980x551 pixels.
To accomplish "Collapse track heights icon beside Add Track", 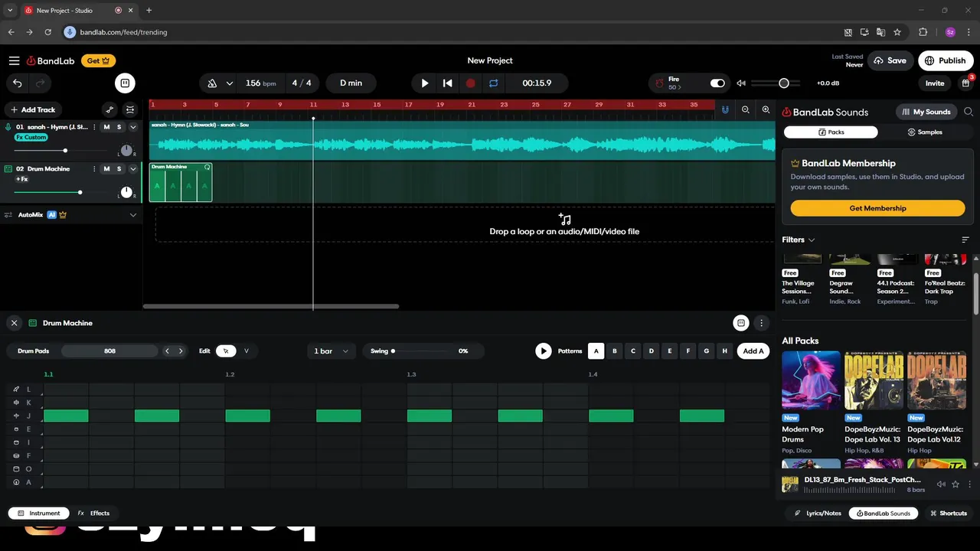I will click(x=130, y=109).
